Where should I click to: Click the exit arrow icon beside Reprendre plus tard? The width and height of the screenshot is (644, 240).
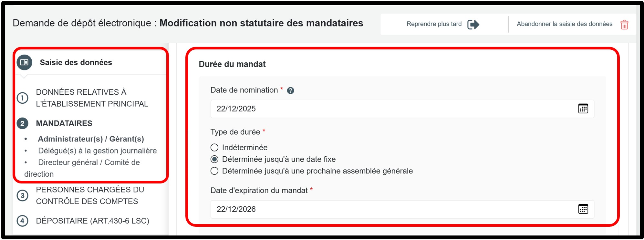473,24
